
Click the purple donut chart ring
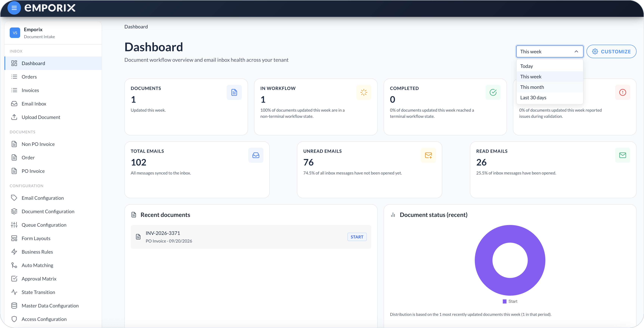tap(484, 260)
